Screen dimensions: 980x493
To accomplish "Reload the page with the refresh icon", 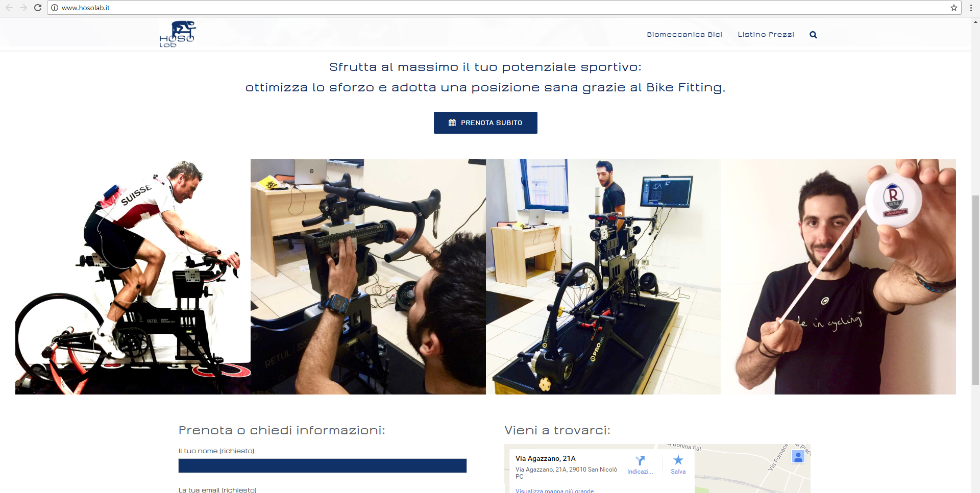I will (x=38, y=8).
